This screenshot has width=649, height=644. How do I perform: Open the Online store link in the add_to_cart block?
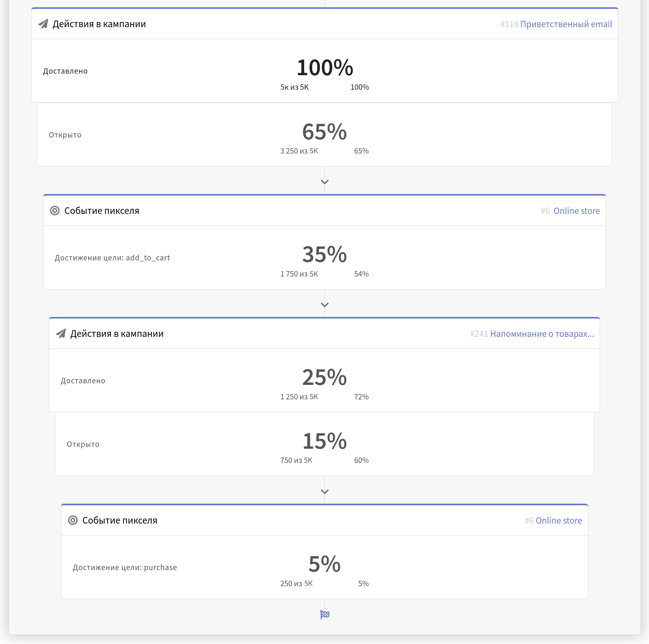(576, 211)
